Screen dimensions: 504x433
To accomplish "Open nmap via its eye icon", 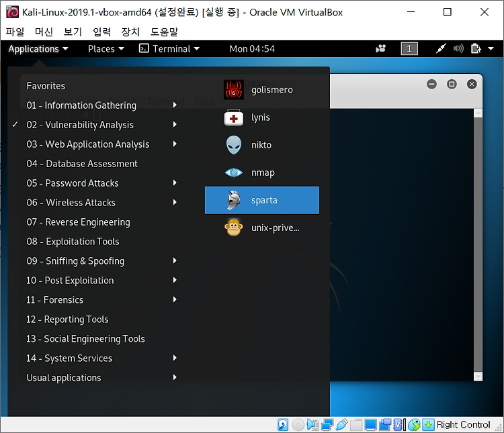I will click(x=233, y=173).
